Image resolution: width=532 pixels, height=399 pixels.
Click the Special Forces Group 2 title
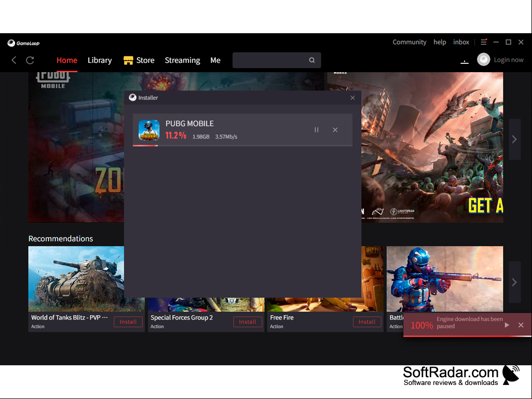pyautogui.click(x=182, y=318)
